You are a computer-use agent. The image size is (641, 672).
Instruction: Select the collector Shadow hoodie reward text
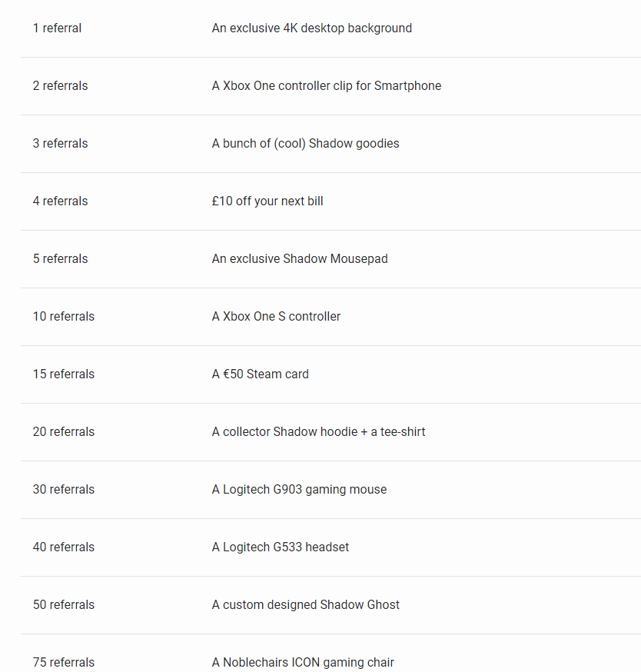tap(318, 431)
